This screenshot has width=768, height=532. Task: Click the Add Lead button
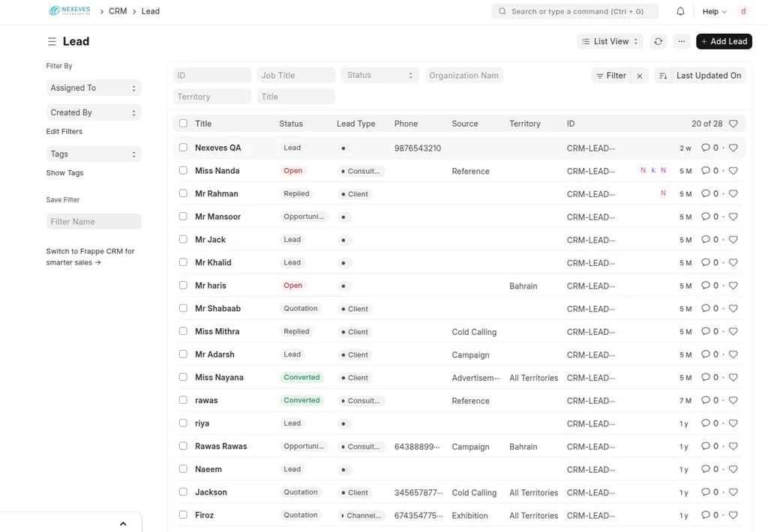pyautogui.click(x=724, y=42)
